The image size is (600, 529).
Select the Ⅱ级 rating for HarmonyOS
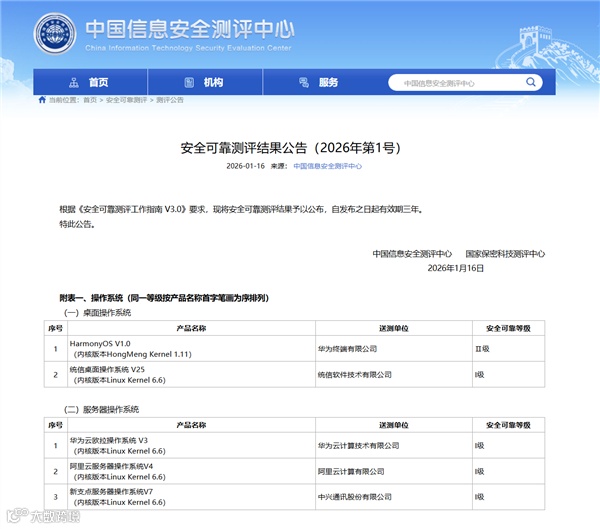click(x=509, y=349)
